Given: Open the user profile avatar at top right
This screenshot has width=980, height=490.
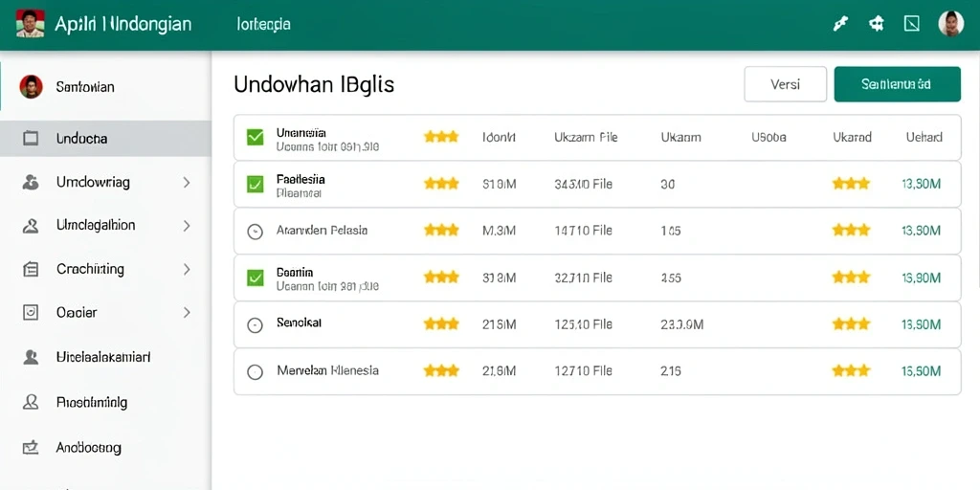Looking at the screenshot, I should [950, 24].
